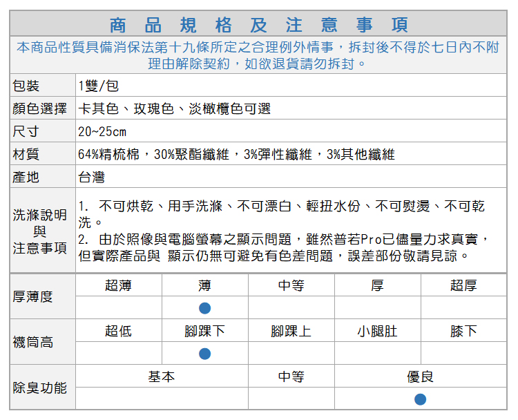The height and width of the screenshot is (420, 518).
Task: Click the 膝下 header
Action: point(464,331)
